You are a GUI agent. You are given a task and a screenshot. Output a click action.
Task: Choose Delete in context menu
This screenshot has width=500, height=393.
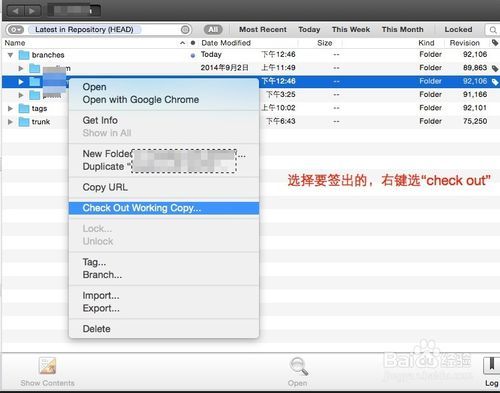coord(96,329)
